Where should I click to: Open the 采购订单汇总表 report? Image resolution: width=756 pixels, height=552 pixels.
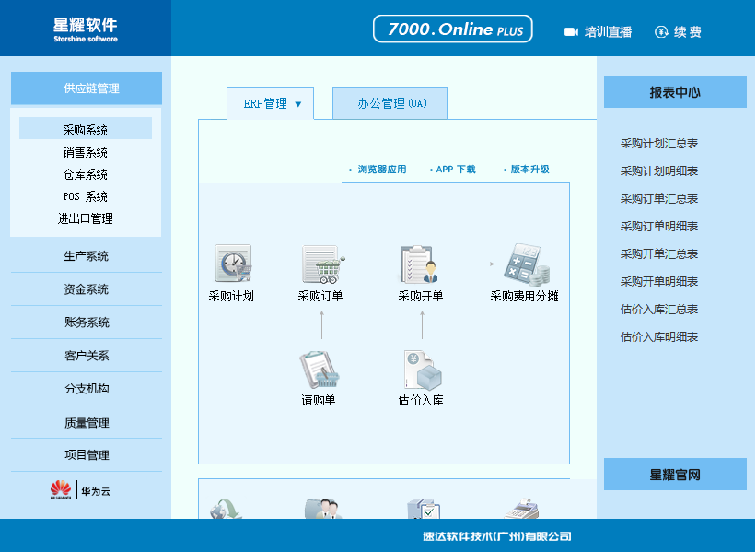[x=659, y=198]
